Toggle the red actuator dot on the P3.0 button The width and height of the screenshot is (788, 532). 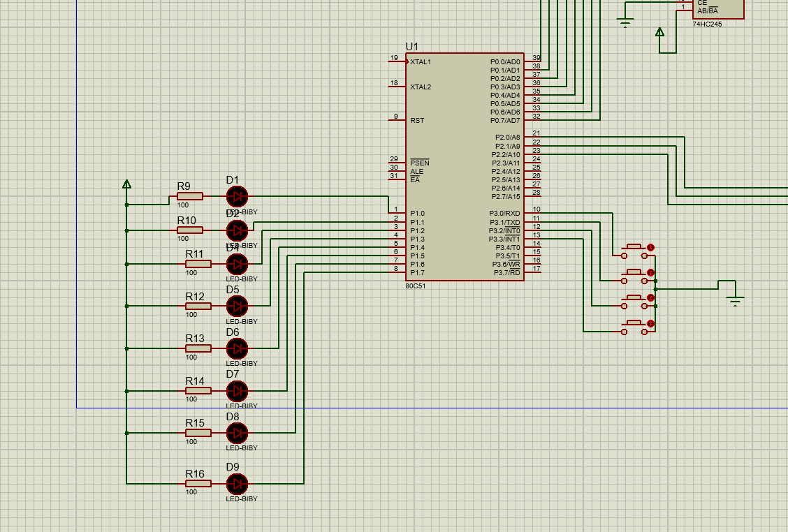[x=651, y=247]
